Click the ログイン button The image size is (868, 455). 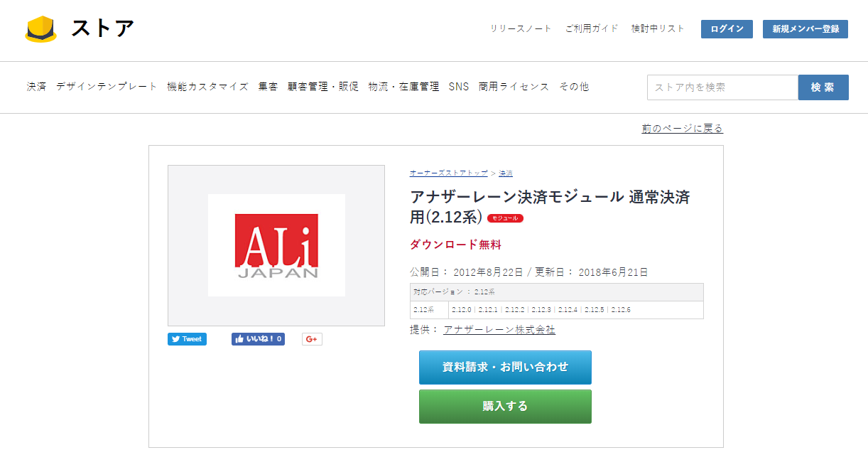click(x=727, y=29)
